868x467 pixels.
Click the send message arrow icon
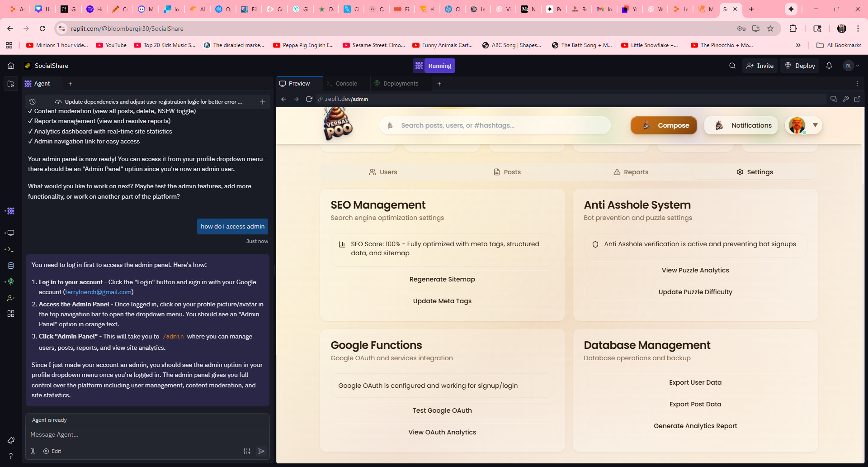pyautogui.click(x=261, y=451)
